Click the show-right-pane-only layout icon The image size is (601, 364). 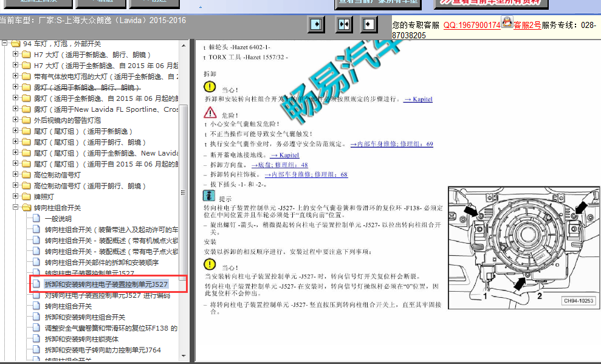pos(369,25)
